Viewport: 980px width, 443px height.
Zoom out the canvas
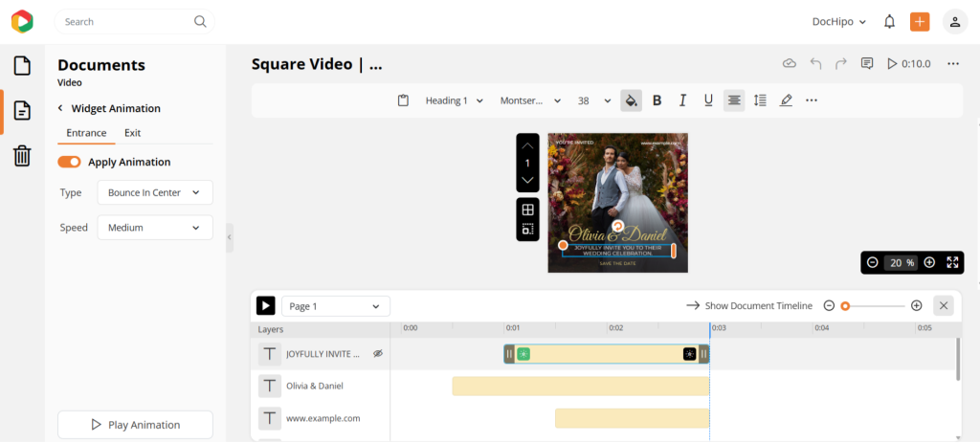(873, 262)
